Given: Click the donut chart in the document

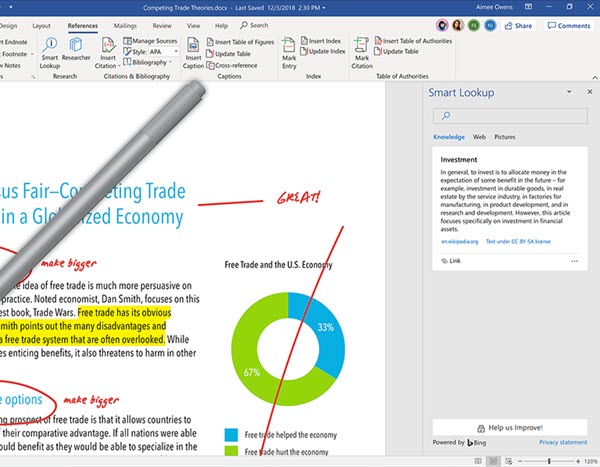Looking at the screenshot, I should [x=288, y=349].
